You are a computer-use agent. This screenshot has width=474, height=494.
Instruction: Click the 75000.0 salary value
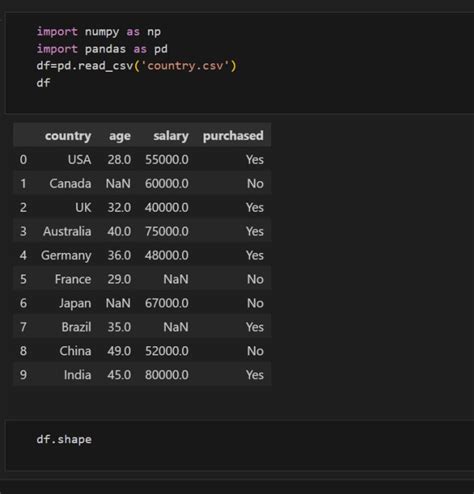click(x=167, y=231)
